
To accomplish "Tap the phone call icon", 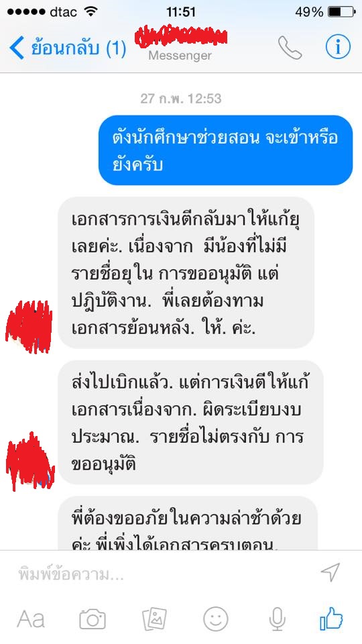I will coord(290,48).
